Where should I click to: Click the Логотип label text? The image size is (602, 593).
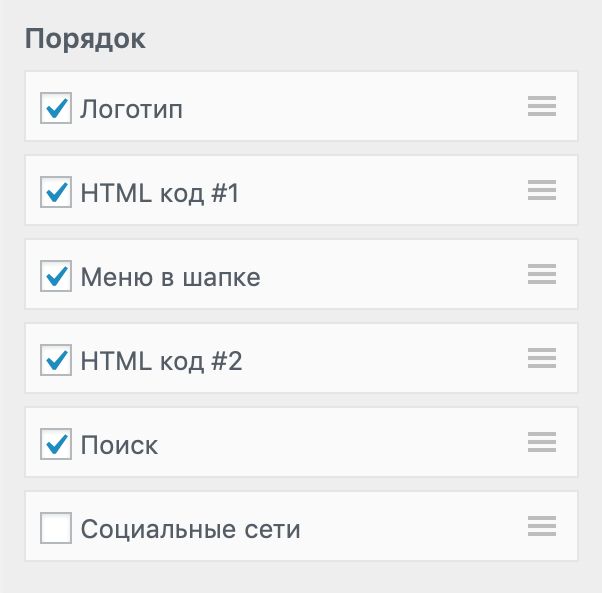coord(131,109)
